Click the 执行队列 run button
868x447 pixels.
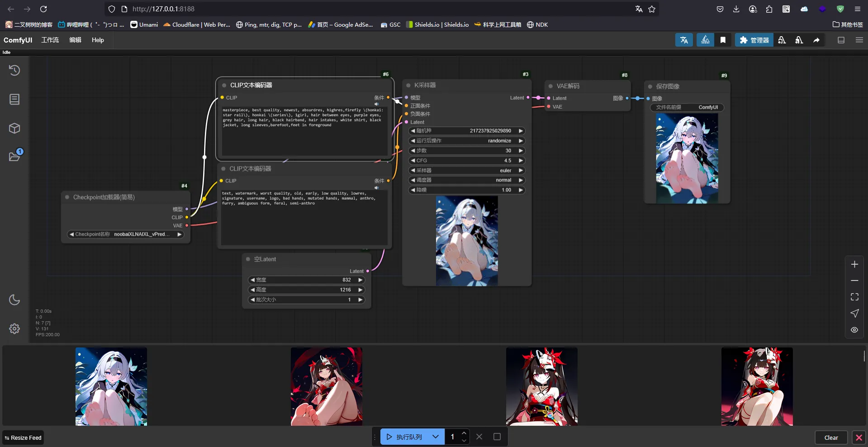[405, 437]
